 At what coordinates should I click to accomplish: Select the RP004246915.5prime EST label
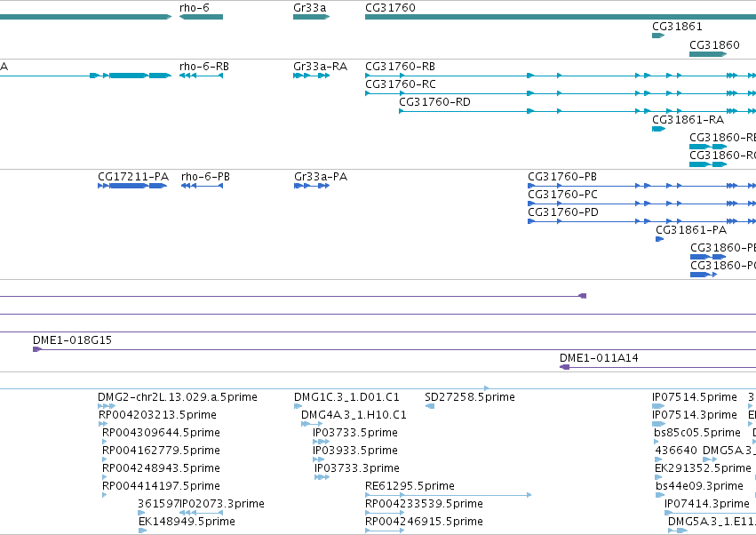coord(424,522)
